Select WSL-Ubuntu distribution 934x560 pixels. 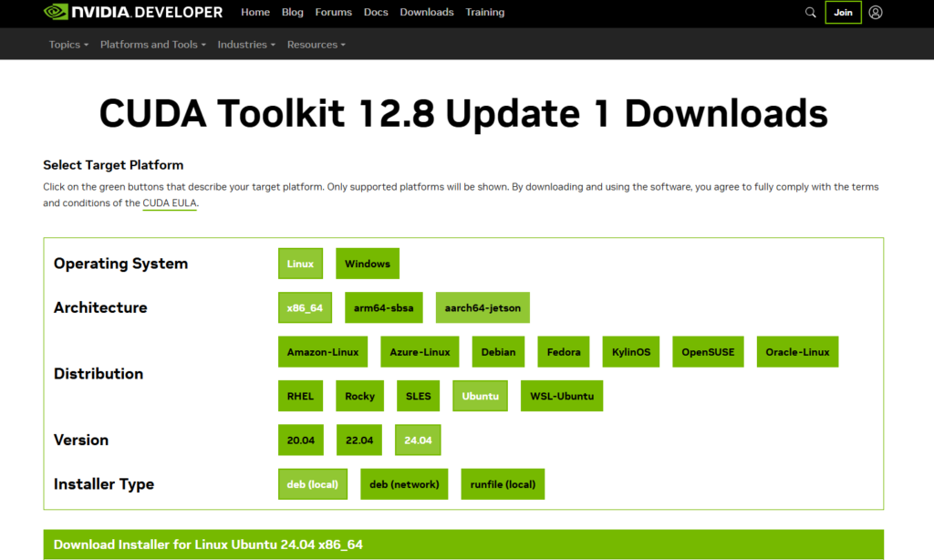pos(562,396)
